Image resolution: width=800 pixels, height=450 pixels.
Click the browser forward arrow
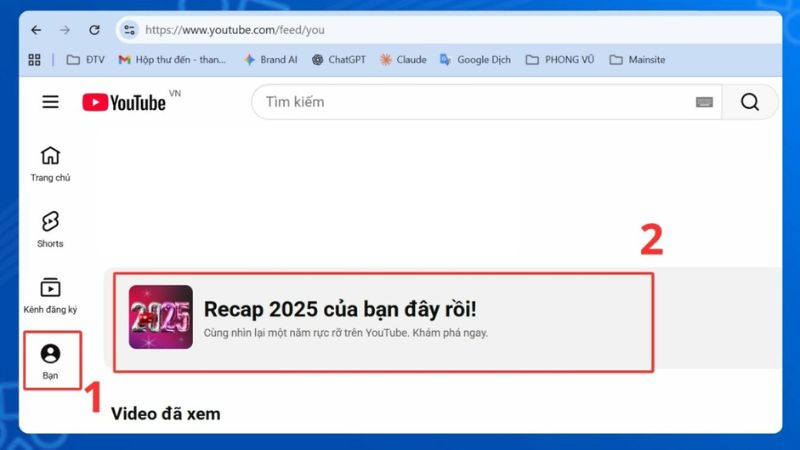point(65,30)
